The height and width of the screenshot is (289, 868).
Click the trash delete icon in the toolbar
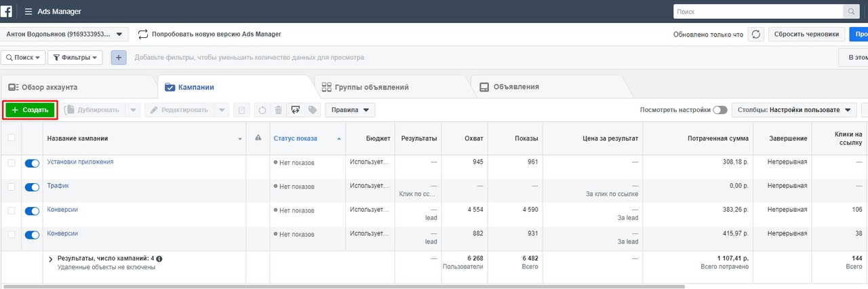278,110
